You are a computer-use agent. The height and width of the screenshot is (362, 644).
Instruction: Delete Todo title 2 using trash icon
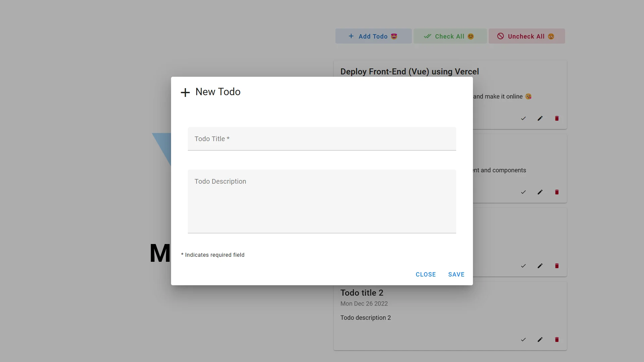pos(557,340)
